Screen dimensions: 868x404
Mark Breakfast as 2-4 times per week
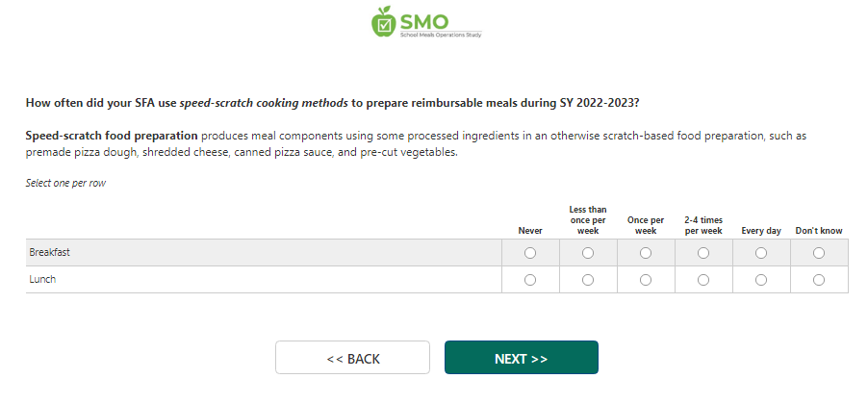point(703,253)
